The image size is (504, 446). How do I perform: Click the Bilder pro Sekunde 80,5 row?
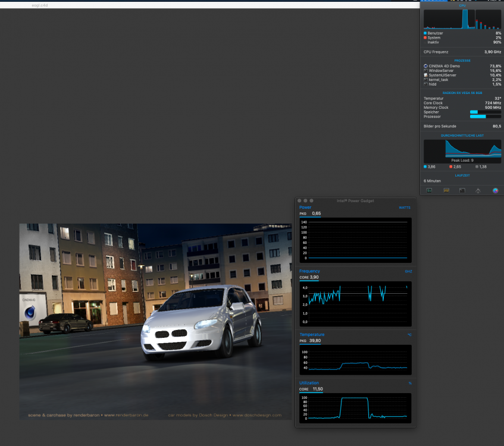[462, 126]
